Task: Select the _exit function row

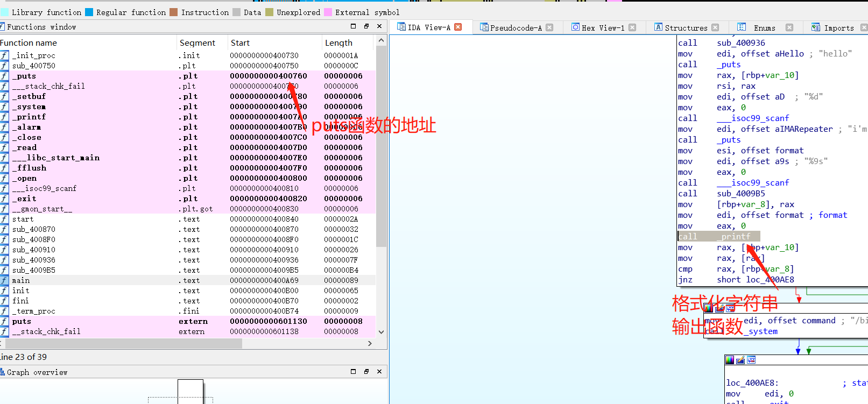Action: [x=188, y=199]
